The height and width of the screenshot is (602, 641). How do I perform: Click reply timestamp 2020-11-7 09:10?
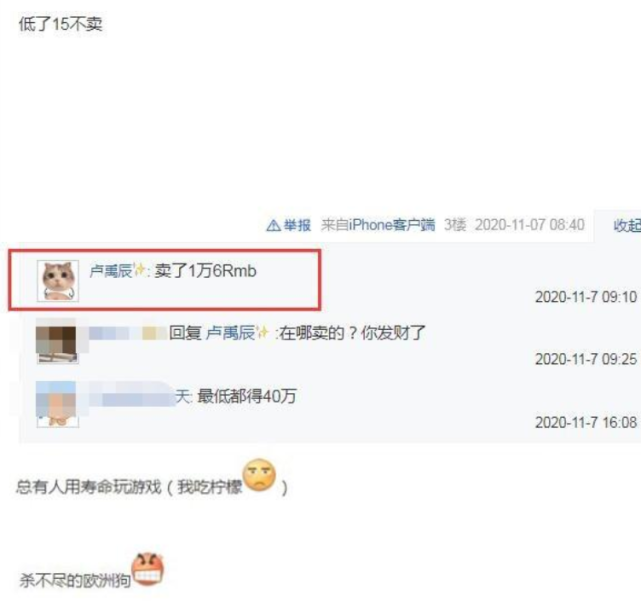pos(586,297)
